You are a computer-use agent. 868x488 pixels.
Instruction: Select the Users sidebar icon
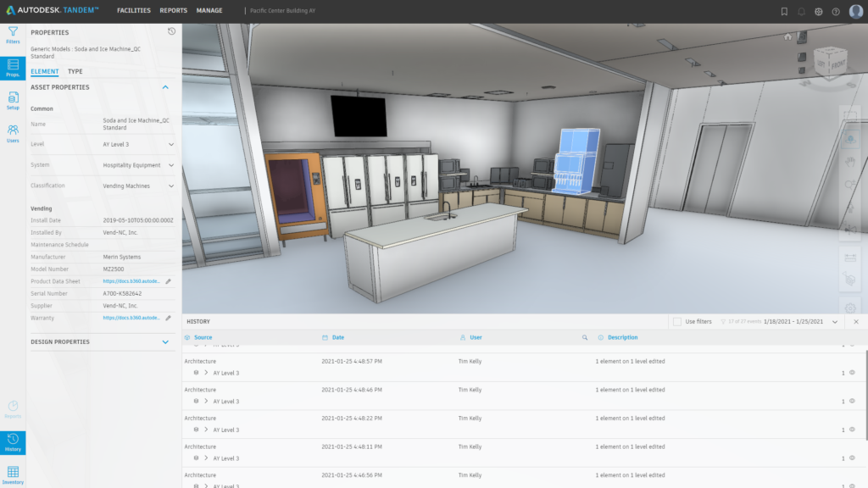12,134
